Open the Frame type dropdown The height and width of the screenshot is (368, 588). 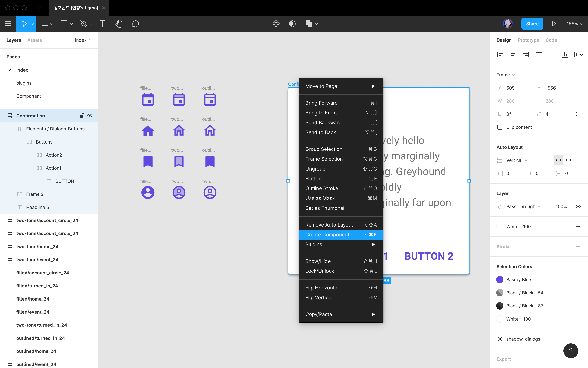click(x=506, y=75)
